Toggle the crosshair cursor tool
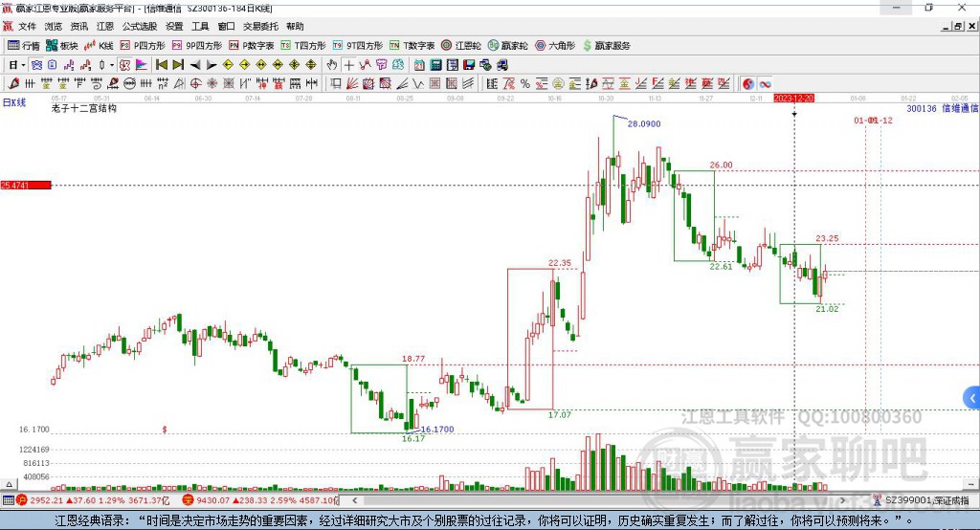This screenshot has height=530, width=980. [x=348, y=65]
